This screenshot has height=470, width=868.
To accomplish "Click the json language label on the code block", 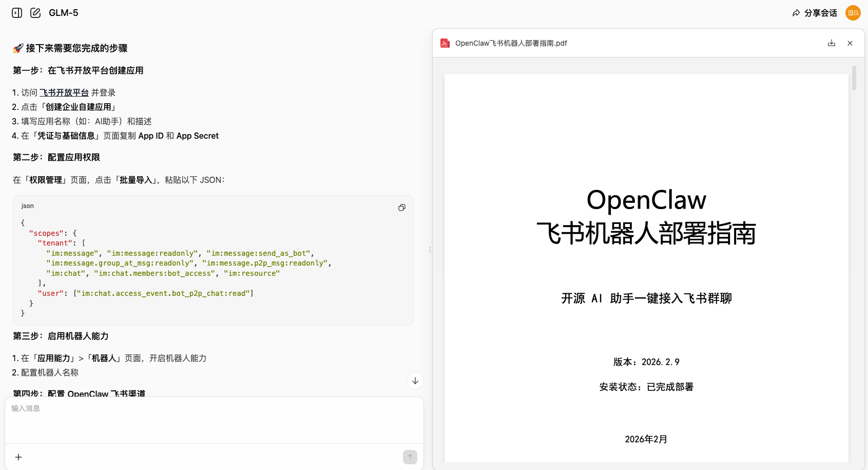I will point(27,205).
